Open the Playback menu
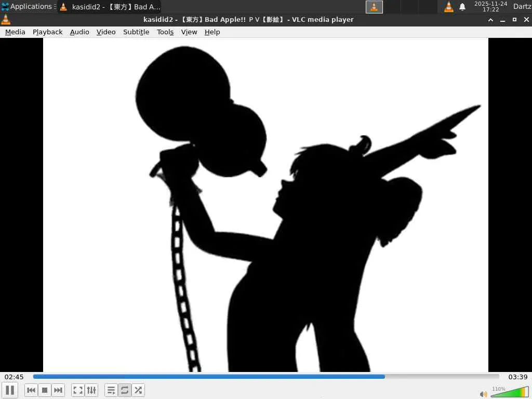This screenshot has width=532, height=399. click(x=47, y=32)
